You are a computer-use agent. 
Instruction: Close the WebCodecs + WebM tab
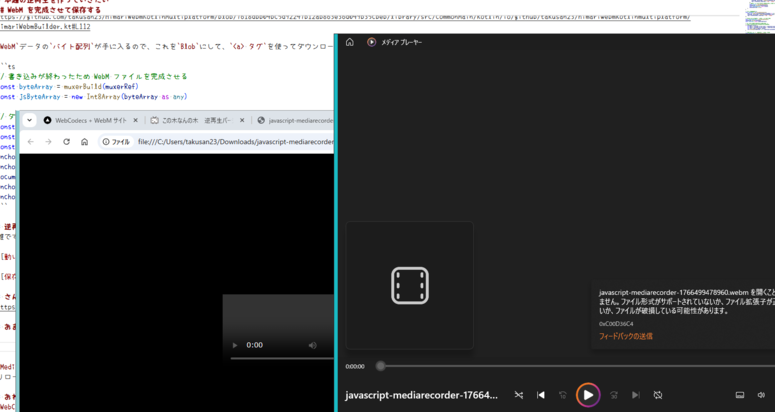pyautogui.click(x=136, y=120)
